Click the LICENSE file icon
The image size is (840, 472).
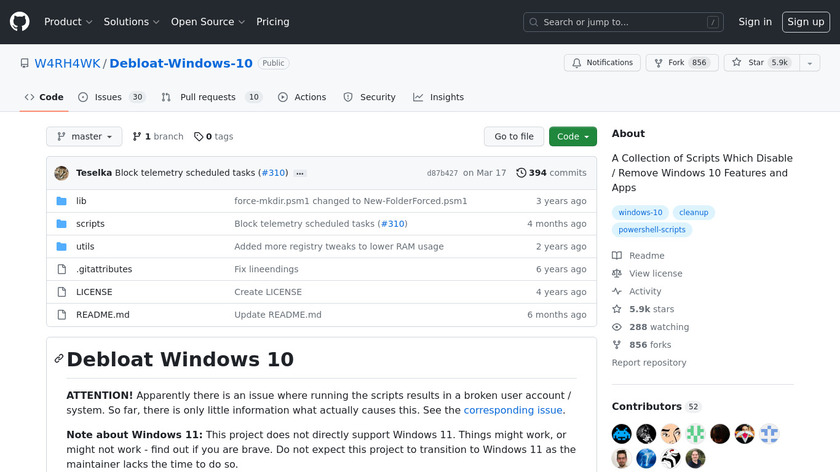tap(62, 292)
